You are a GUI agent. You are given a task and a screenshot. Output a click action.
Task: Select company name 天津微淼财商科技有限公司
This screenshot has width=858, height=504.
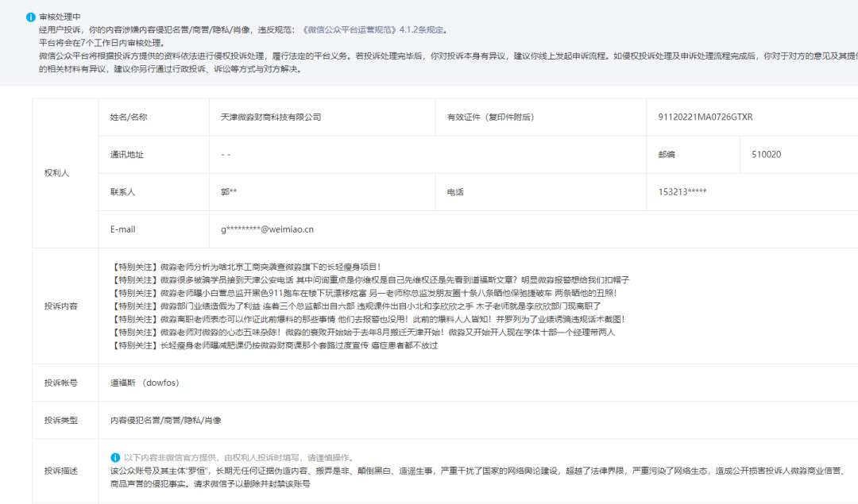click(x=271, y=117)
